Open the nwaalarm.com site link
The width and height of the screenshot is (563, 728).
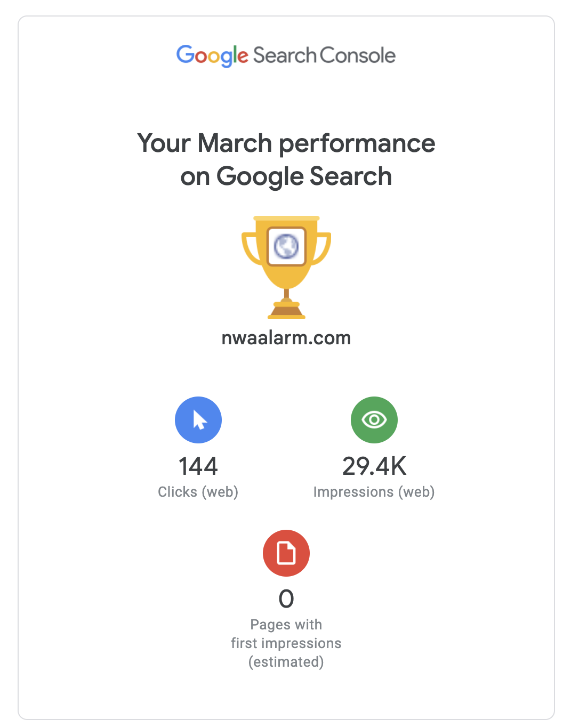286,338
